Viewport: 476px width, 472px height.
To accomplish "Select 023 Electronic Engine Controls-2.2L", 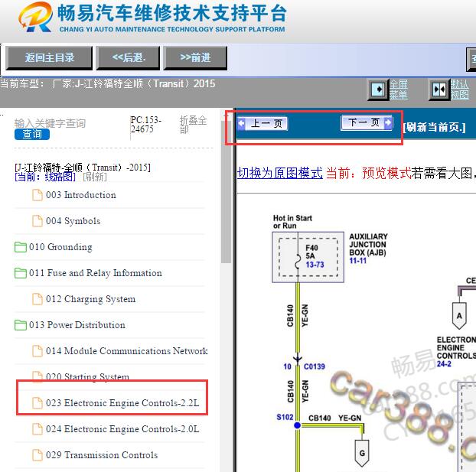I will (x=122, y=403).
